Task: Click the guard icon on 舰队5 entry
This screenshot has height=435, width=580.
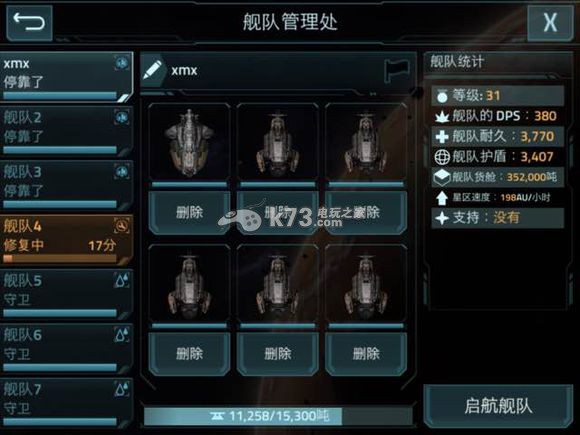Action: pos(122,280)
